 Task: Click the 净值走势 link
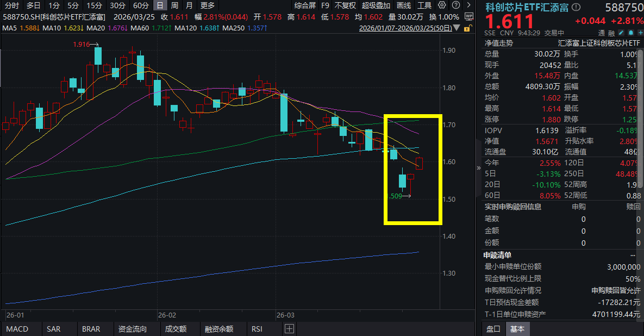pyautogui.click(x=499, y=42)
